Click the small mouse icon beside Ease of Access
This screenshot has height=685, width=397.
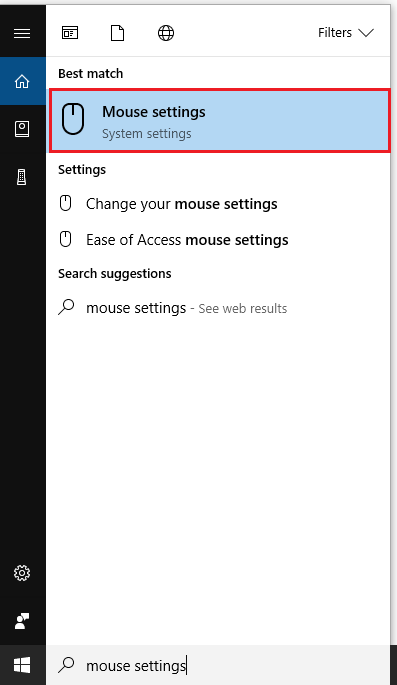click(66, 239)
